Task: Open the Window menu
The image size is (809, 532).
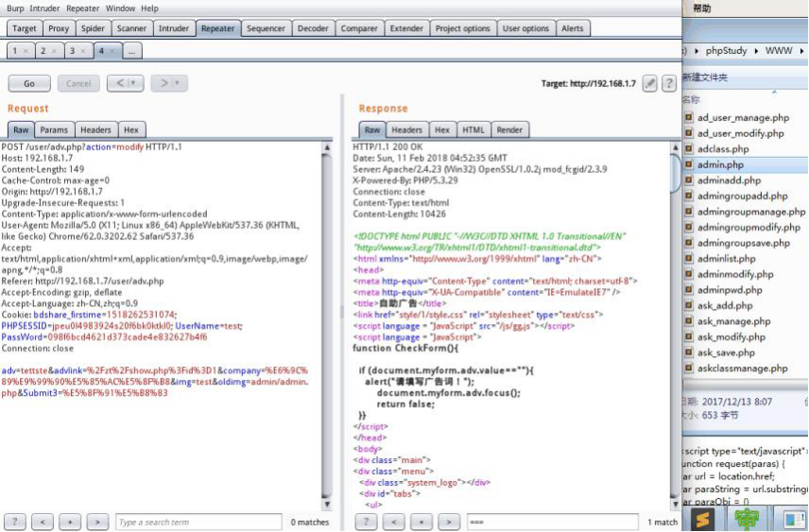Action: [120, 9]
